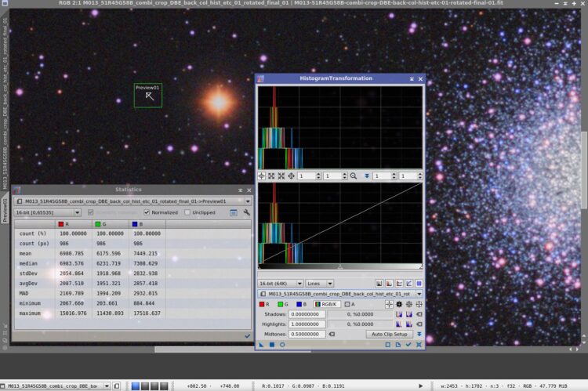Click the Auto Clip Setup button

click(x=389, y=334)
